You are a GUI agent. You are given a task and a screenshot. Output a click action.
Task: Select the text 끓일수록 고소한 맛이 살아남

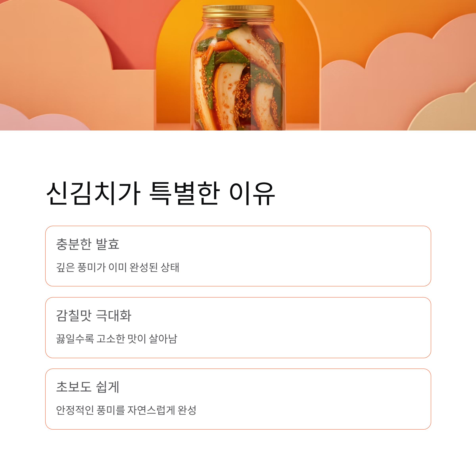(117, 339)
